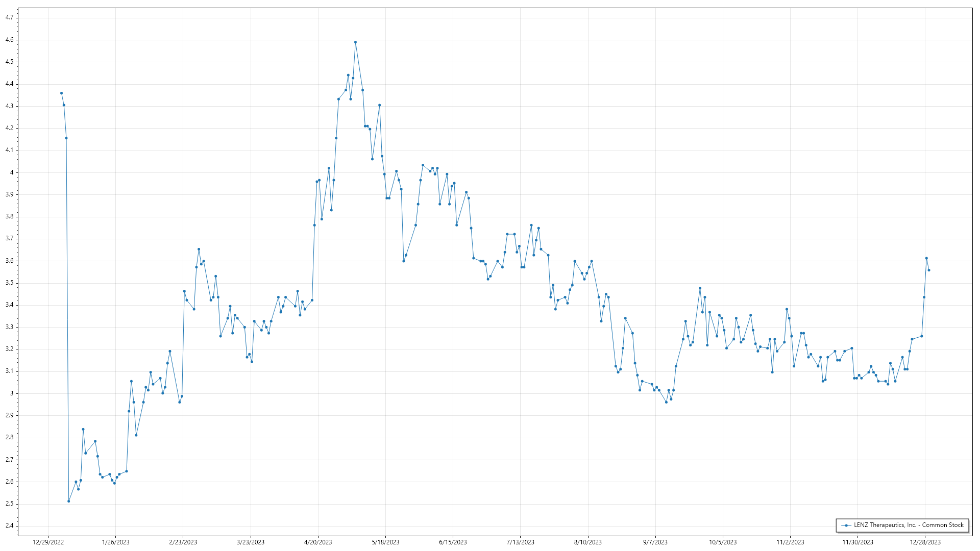980x551 pixels.
Task: Click the late-December peak point near 3.6
Action: pyautogui.click(x=926, y=258)
